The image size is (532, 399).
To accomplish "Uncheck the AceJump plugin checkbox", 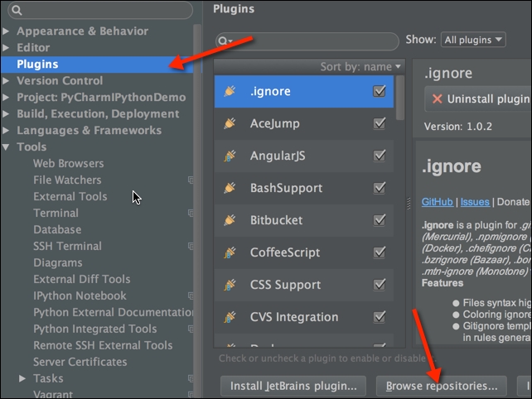I will [380, 123].
